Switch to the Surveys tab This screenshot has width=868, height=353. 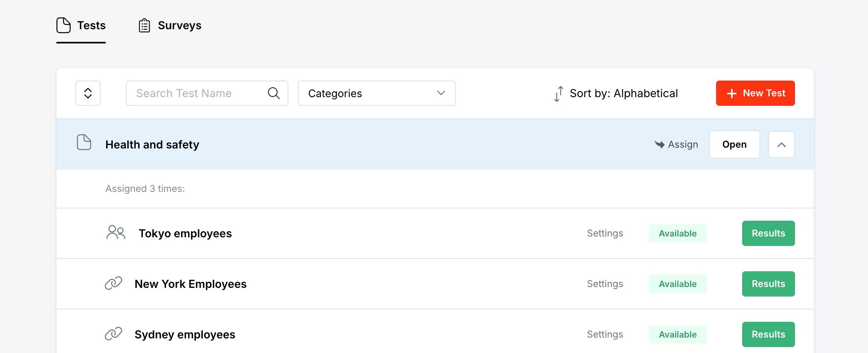(x=179, y=26)
